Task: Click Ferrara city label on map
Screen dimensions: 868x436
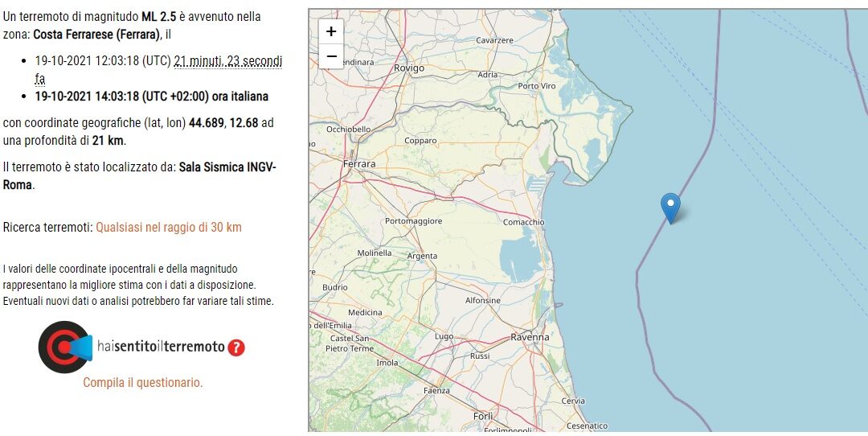Action: click(x=359, y=164)
